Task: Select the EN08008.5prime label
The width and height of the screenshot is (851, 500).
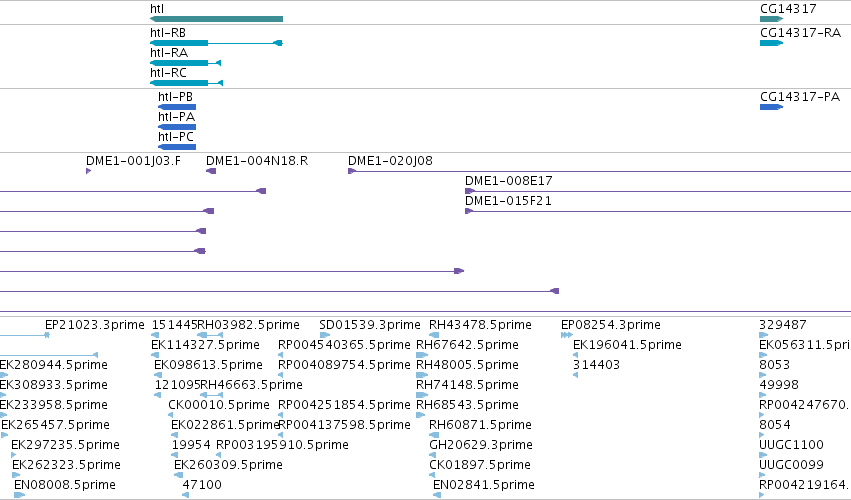Action: (65, 486)
